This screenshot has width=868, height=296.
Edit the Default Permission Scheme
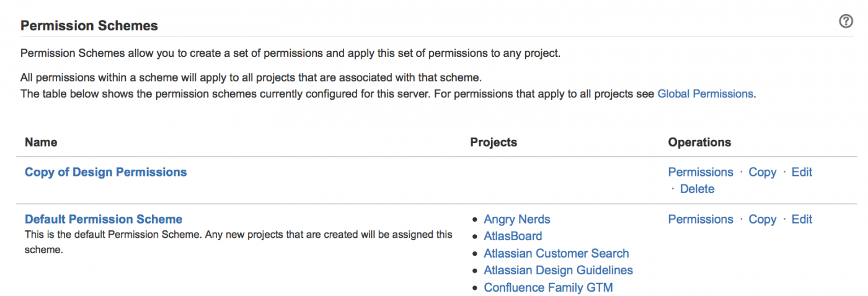pos(802,219)
